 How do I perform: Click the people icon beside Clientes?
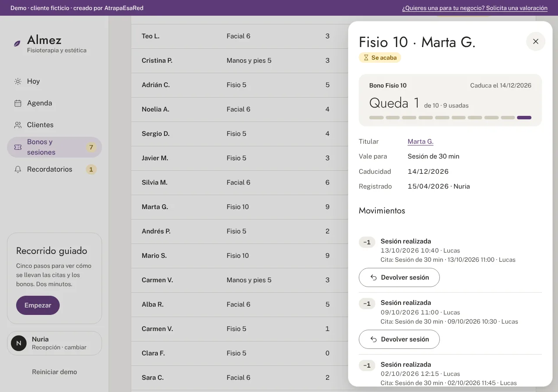(x=18, y=125)
